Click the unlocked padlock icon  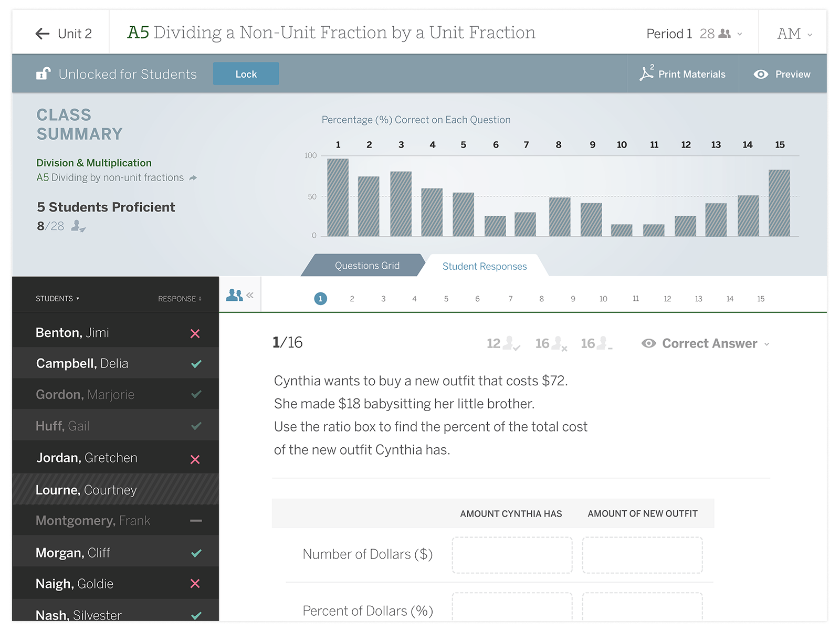(x=43, y=73)
